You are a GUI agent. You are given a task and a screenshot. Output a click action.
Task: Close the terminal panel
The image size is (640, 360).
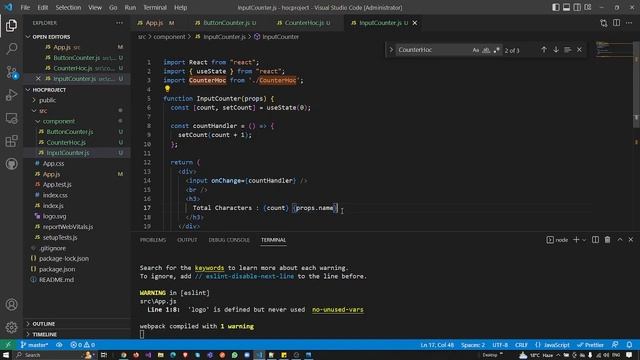tap(631, 240)
